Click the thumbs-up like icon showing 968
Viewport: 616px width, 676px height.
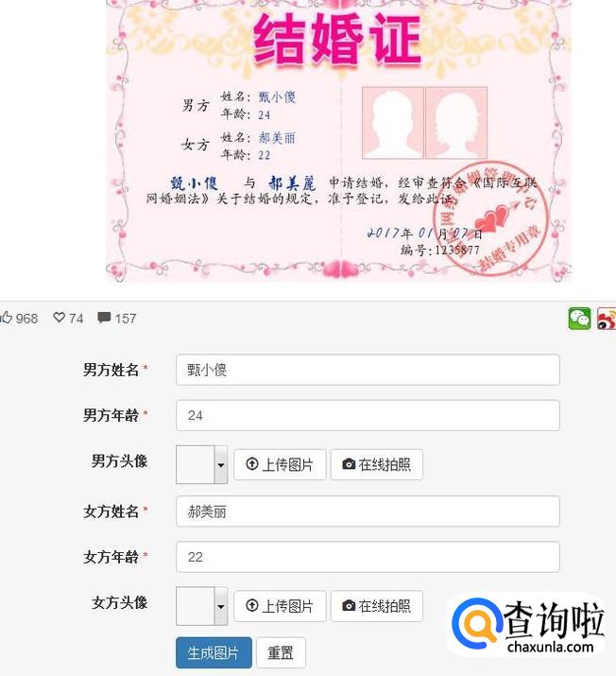pos(6,319)
